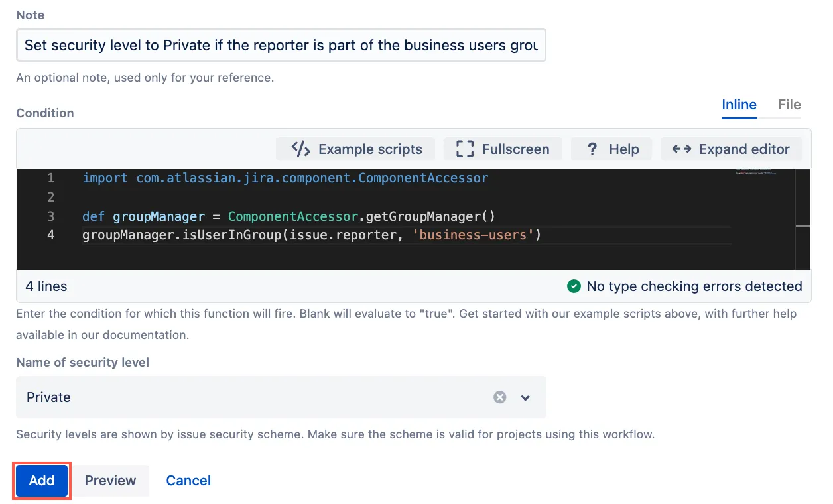
Task: Click the 'Condition' label
Action: point(45,113)
